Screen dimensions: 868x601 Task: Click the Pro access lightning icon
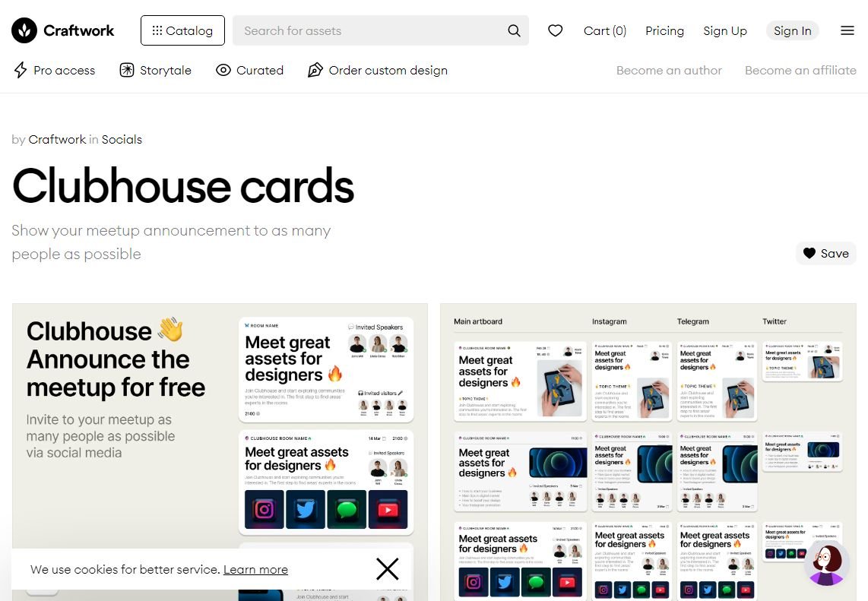(x=21, y=71)
